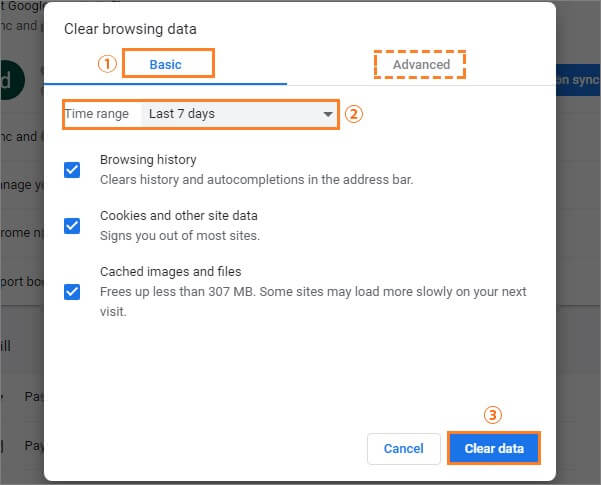
Task: Click the profile avatar behind the dialog
Action: 12,80
